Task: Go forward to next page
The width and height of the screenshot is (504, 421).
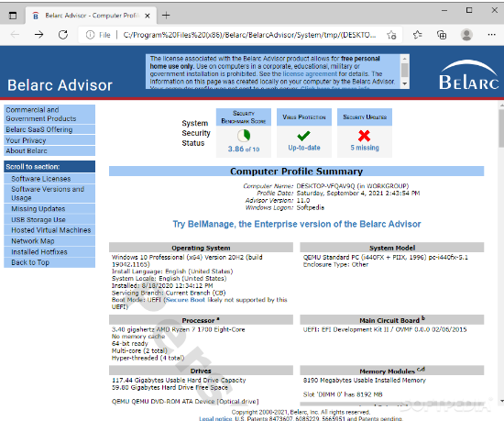Action: [38, 35]
